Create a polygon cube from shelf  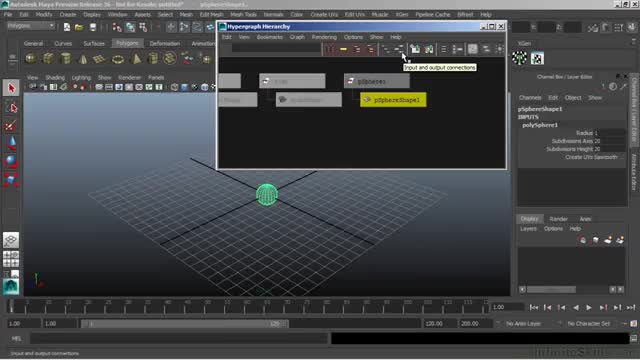click(x=48, y=59)
